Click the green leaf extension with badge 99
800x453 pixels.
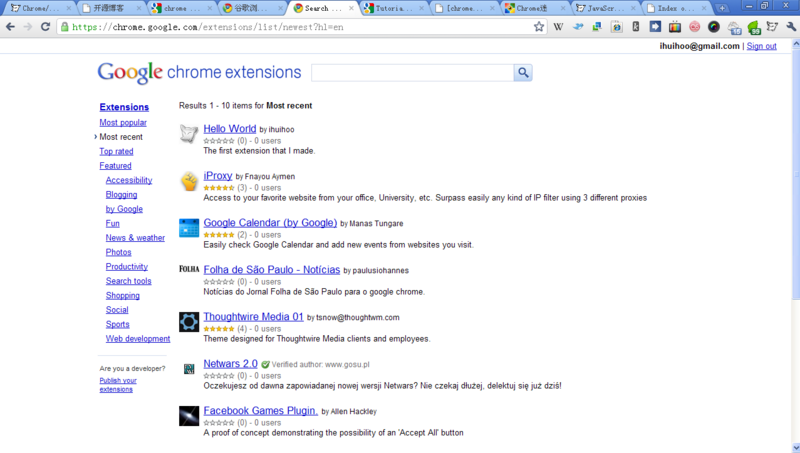754,28
